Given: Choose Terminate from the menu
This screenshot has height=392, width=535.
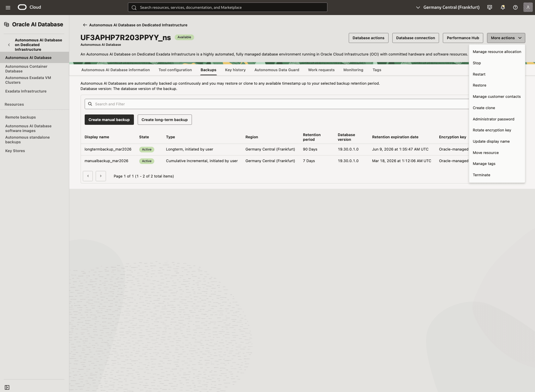Looking at the screenshot, I should click(497, 175).
